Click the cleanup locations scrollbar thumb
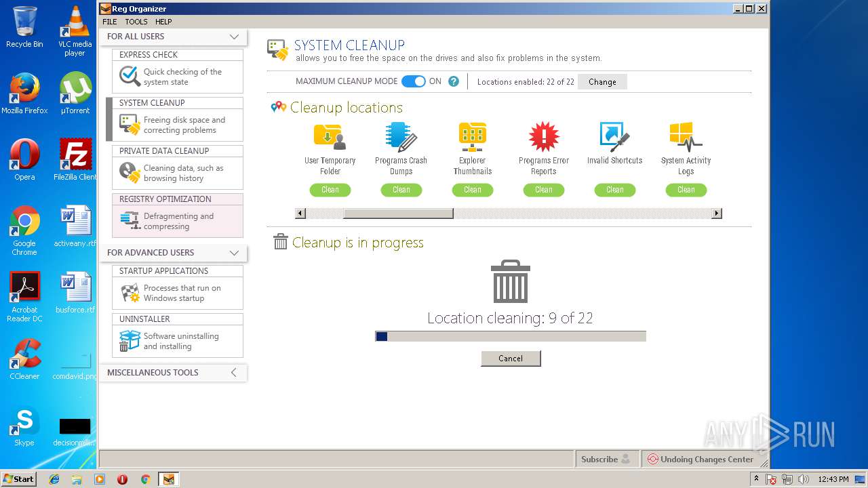Viewport: 868px width, 488px height. click(x=398, y=213)
